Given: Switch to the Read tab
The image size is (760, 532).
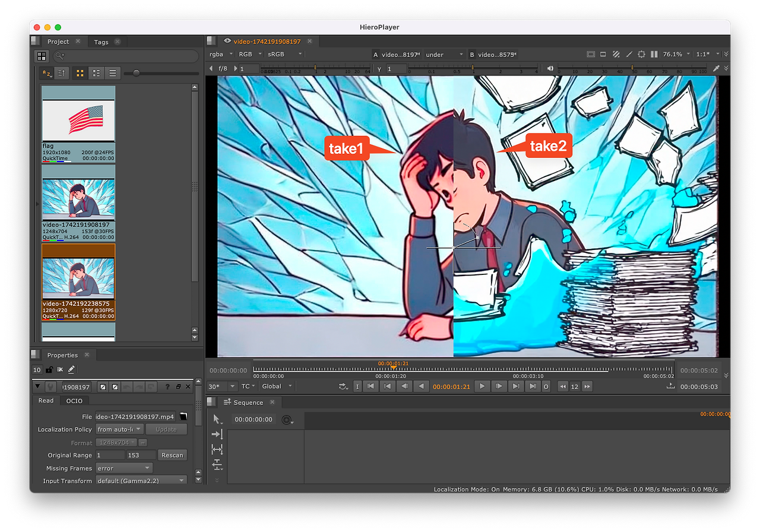Looking at the screenshot, I should point(46,401).
